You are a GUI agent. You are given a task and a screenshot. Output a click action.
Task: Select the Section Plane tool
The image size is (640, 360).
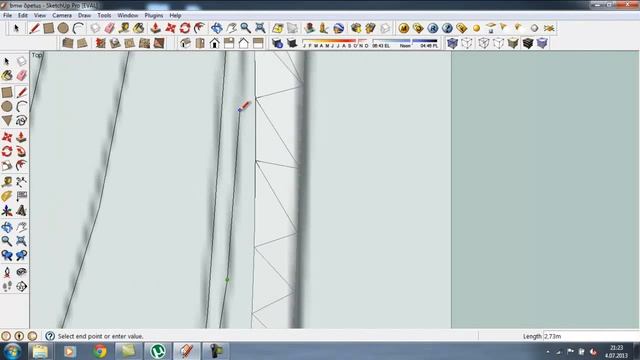22,287
